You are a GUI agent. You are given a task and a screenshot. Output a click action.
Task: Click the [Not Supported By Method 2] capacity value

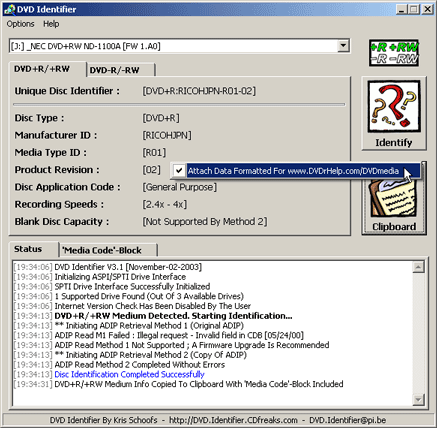205,222
